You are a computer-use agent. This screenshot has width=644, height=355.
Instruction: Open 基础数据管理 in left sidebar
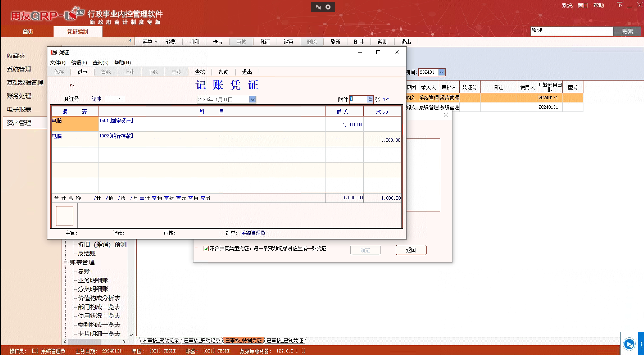[25, 83]
